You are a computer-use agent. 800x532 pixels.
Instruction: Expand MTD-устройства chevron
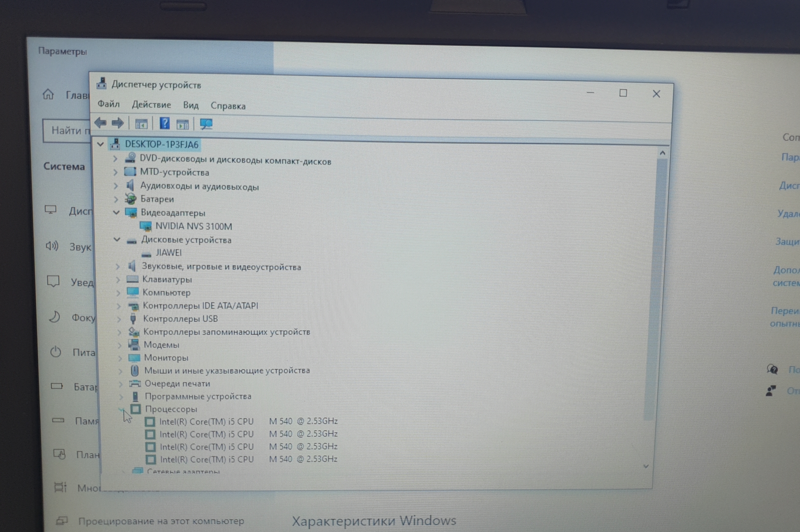(x=115, y=172)
